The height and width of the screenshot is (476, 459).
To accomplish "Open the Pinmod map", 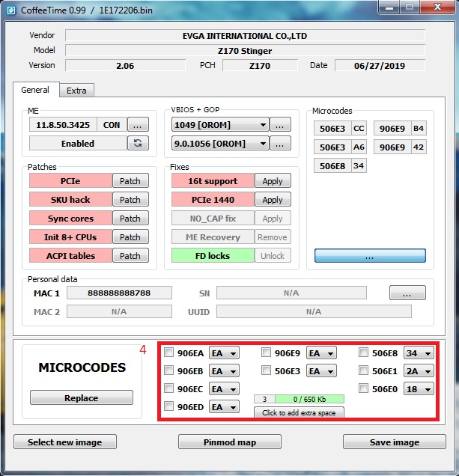I will 230,442.
